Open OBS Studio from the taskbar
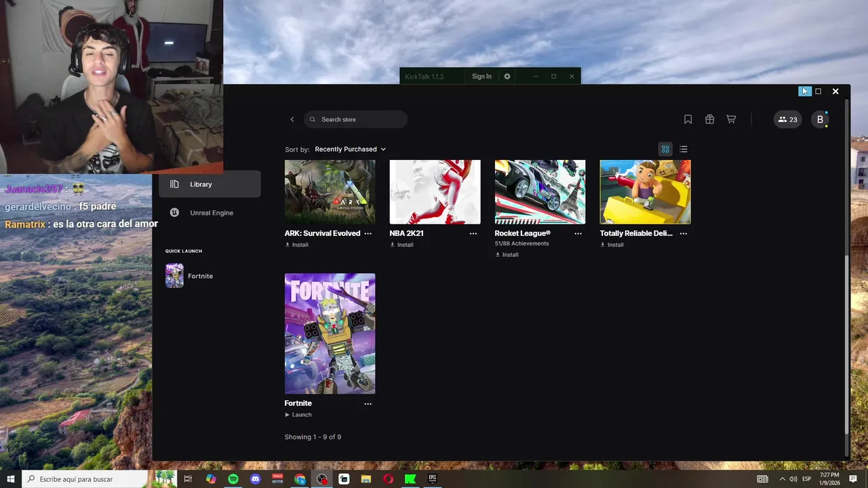868x488 pixels. [x=322, y=479]
